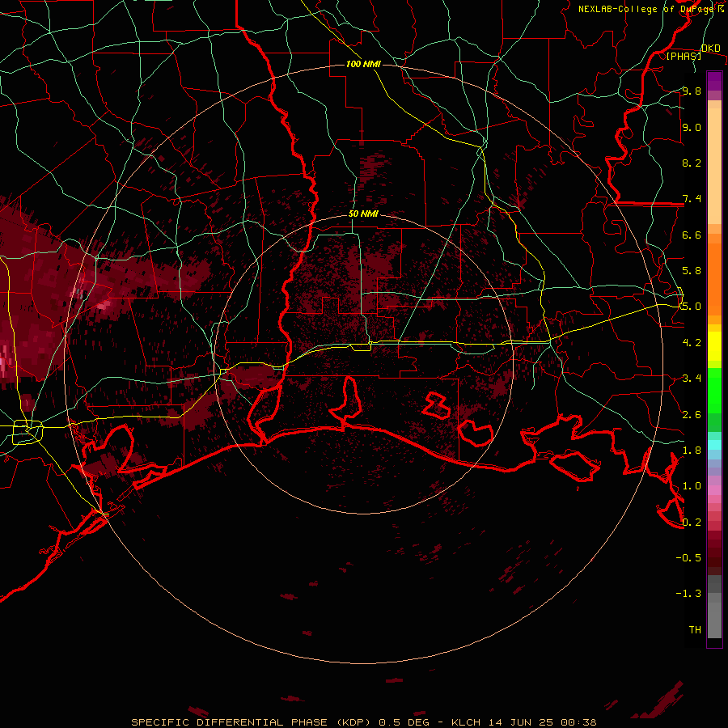This screenshot has height=728, width=728.
Task: Click the 1.0 value on the scale
Action: (x=692, y=486)
